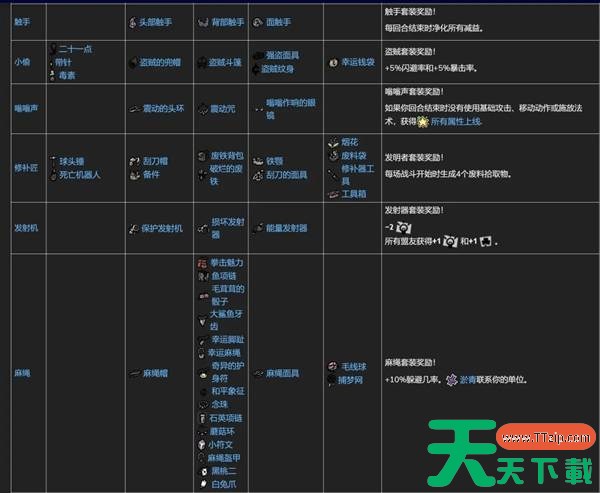The width and height of the screenshot is (600, 493).
Task: Open the 触手 set link
Action: click(x=22, y=22)
